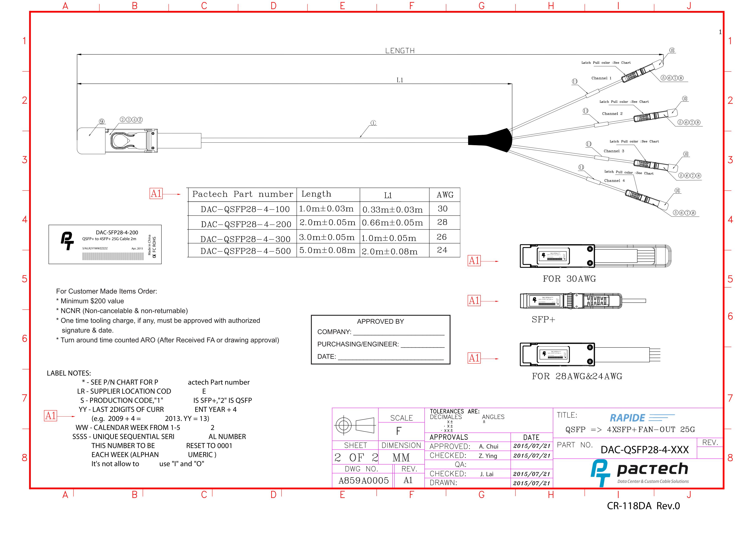Click the SFP+ connector illustration
This screenshot has height=534, width=756.
tap(583, 301)
